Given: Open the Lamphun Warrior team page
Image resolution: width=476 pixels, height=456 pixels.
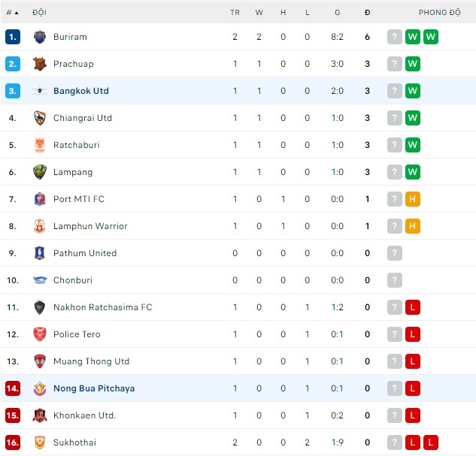Looking at the screenshot, I should (x=90, y=226).
